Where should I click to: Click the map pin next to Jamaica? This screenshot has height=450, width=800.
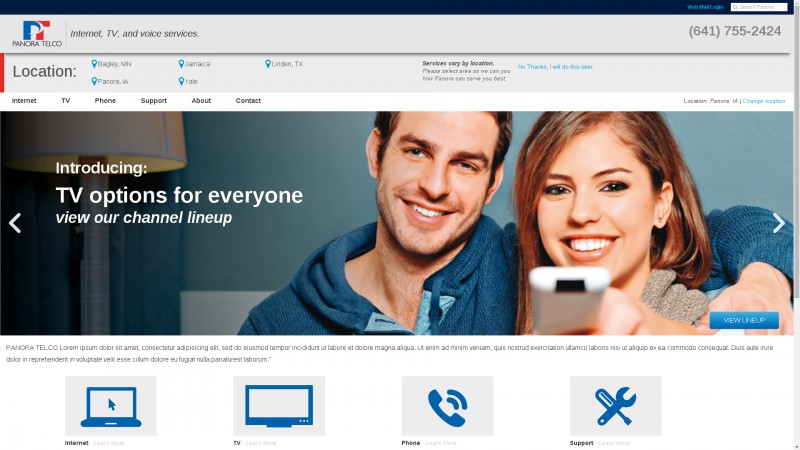[x=181, y=64]
